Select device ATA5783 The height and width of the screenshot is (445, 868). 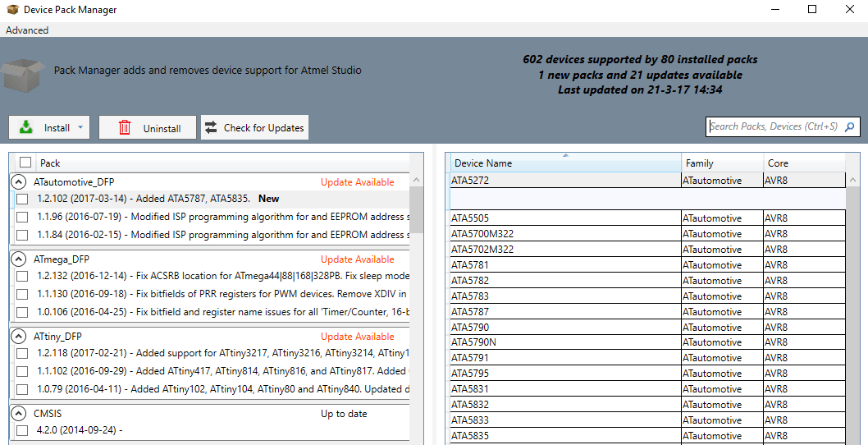tap(647, 296)
